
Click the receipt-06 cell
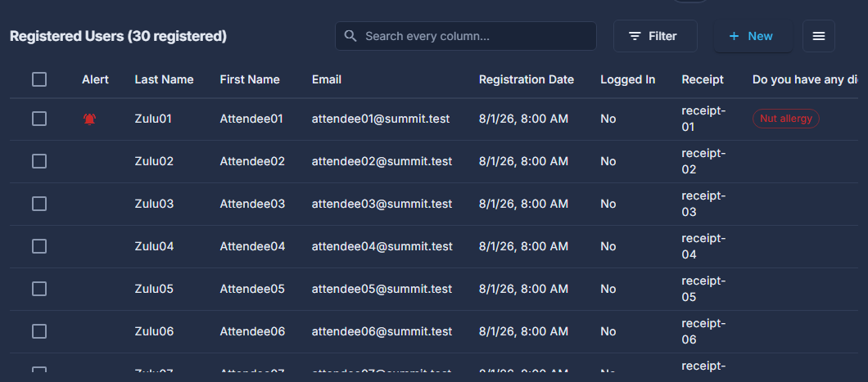click(703, 331)
